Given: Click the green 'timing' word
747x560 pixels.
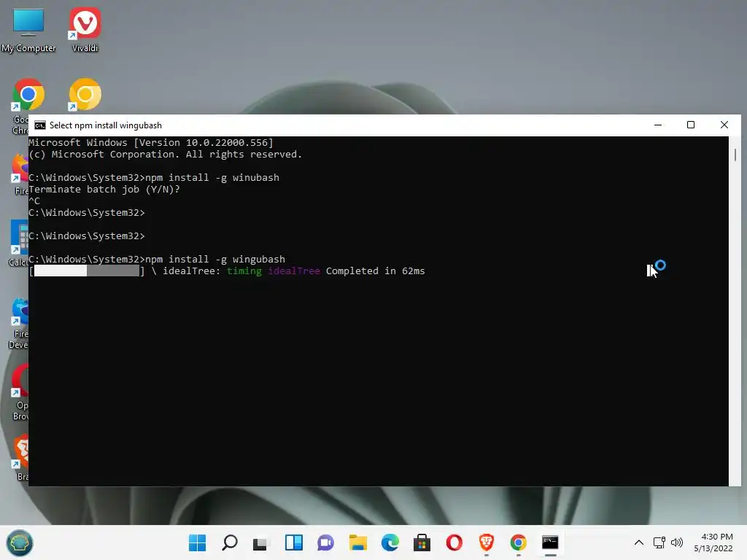Looking at the screenshot, I should coord(244,271).
